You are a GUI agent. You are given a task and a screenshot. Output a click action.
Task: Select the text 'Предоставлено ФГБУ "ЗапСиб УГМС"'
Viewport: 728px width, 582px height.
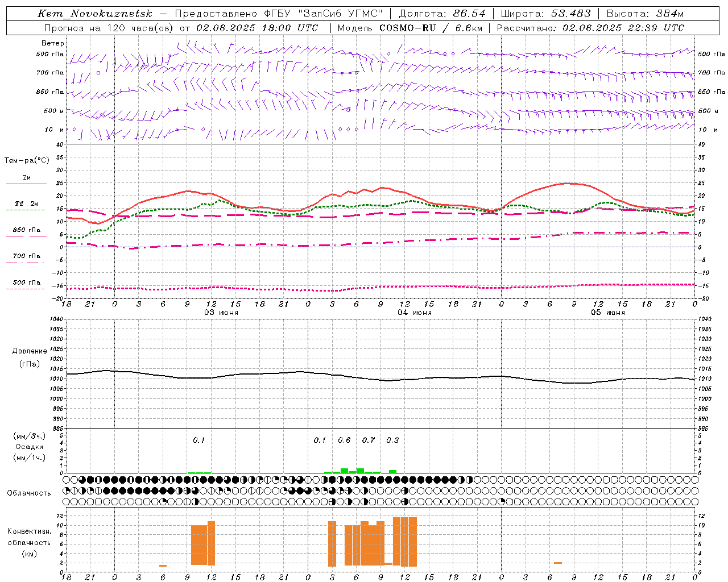279,14
